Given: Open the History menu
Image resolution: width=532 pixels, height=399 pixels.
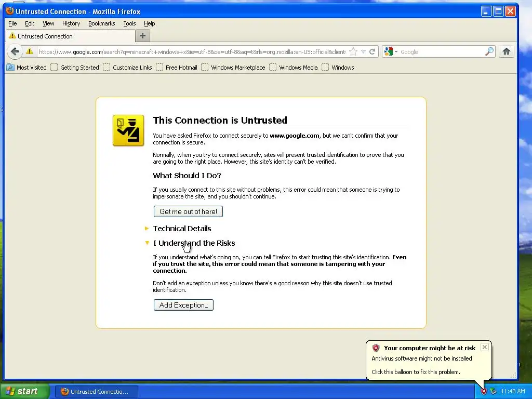Looking at the screenshot, I should [71, 23].
